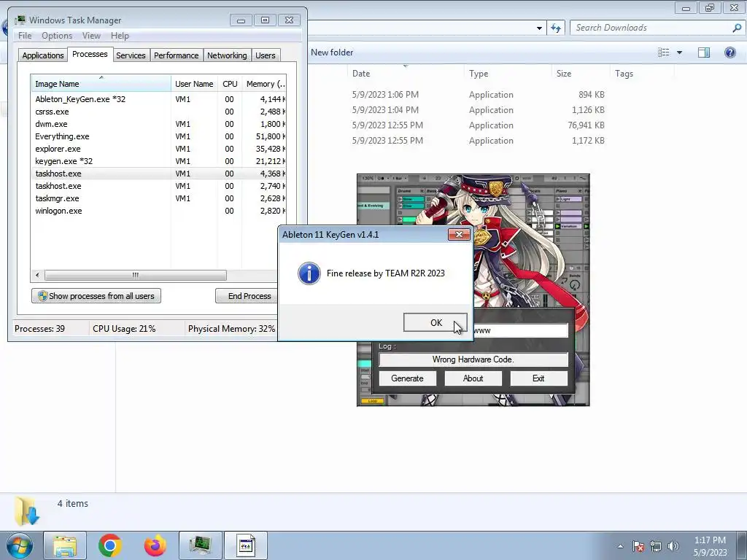Switch to the Services tab

(x=131, y=55)
